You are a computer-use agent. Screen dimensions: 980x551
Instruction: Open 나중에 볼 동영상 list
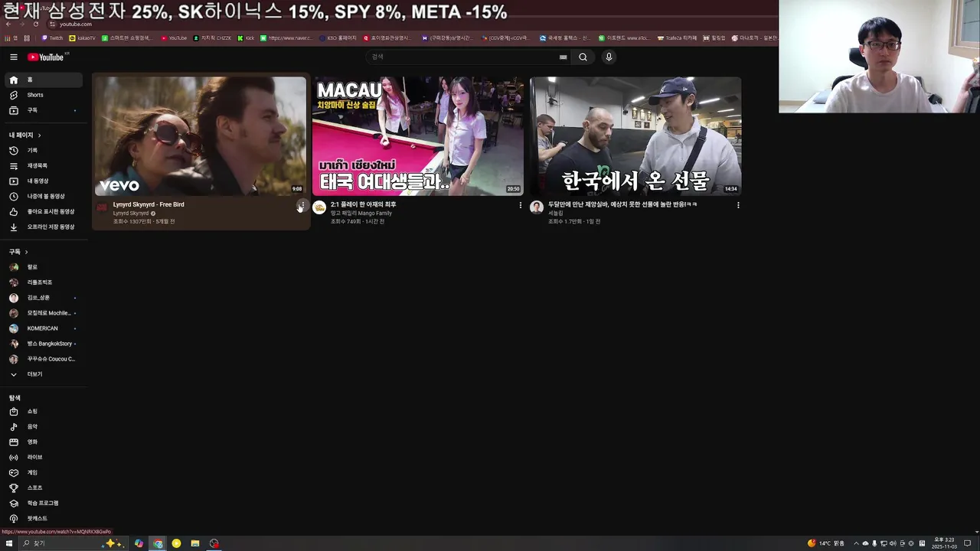coord(44,197)
